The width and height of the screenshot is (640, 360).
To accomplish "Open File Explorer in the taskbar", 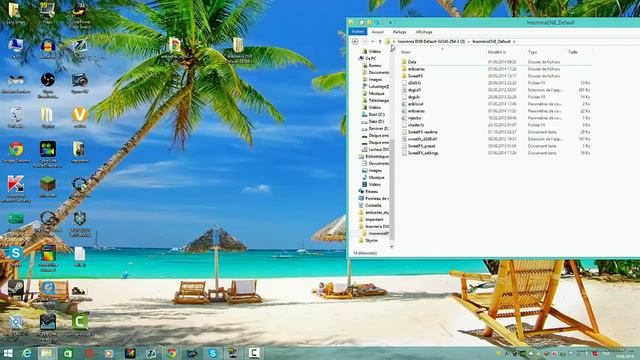I will 47,353.
